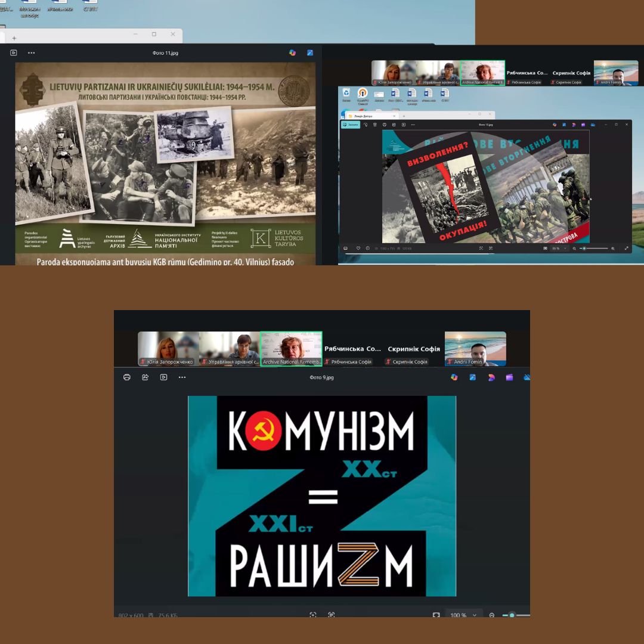Screen dimensions: 644x644
Task: Close the Лекція Дніпро Explorer tab
Action: (394, 116)
